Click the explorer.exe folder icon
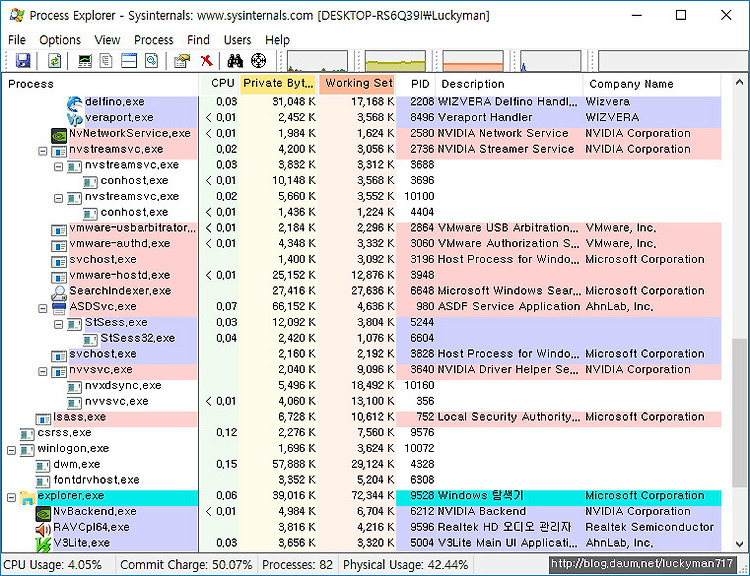The height and width of the screenshot is (576, 750). pos(27,498)
